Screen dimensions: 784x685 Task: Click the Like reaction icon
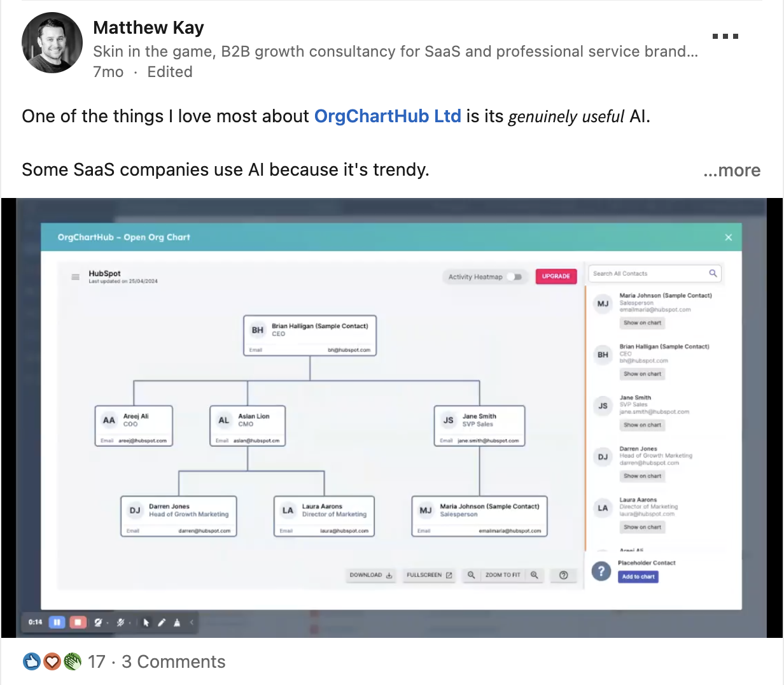tap(31, 662)
